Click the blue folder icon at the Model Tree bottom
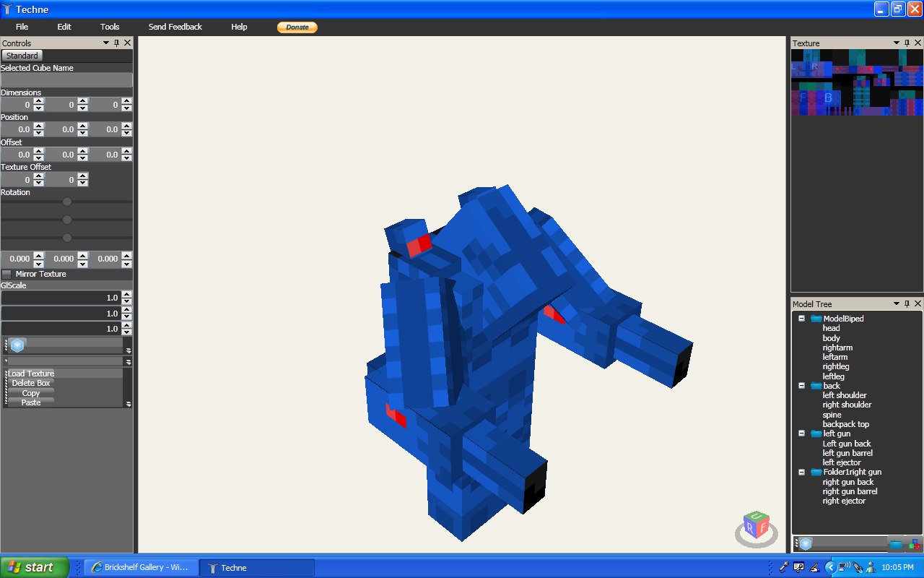The height and width of the screenshot is (578, 924). 895,544
